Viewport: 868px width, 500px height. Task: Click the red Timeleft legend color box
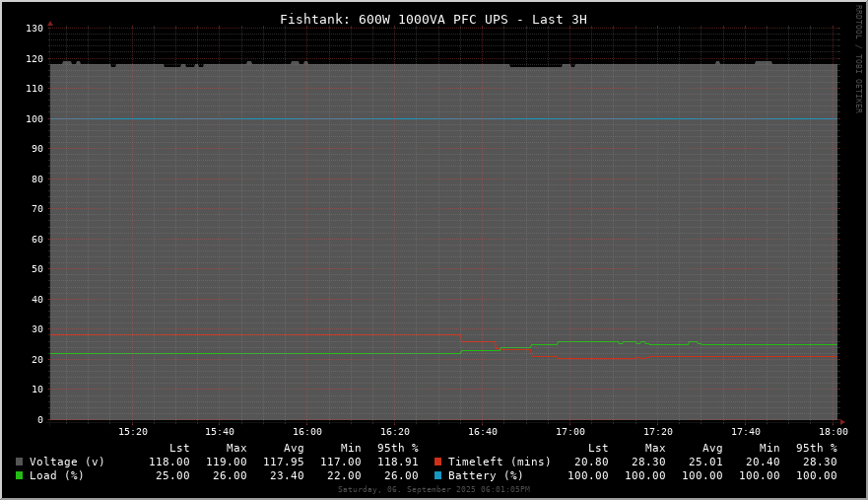[x=437, y=462]
